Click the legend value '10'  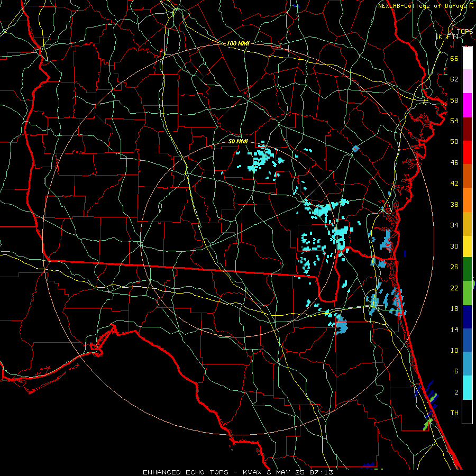454,350
